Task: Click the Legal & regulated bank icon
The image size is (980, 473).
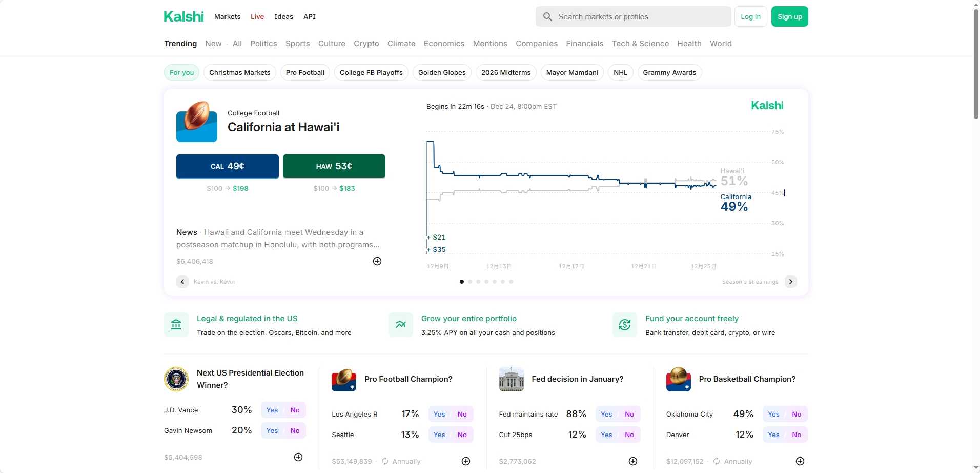Action: click(176, 325)
